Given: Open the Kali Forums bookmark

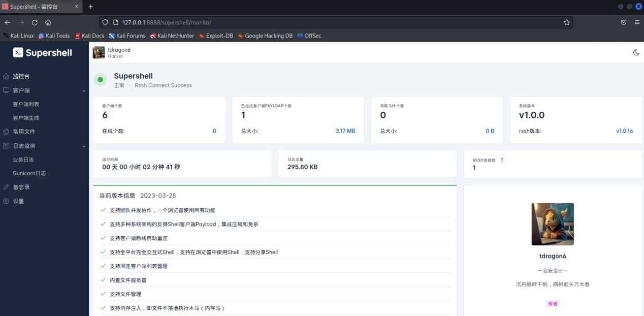Looking at the screenshot, I should pos(127,36).
